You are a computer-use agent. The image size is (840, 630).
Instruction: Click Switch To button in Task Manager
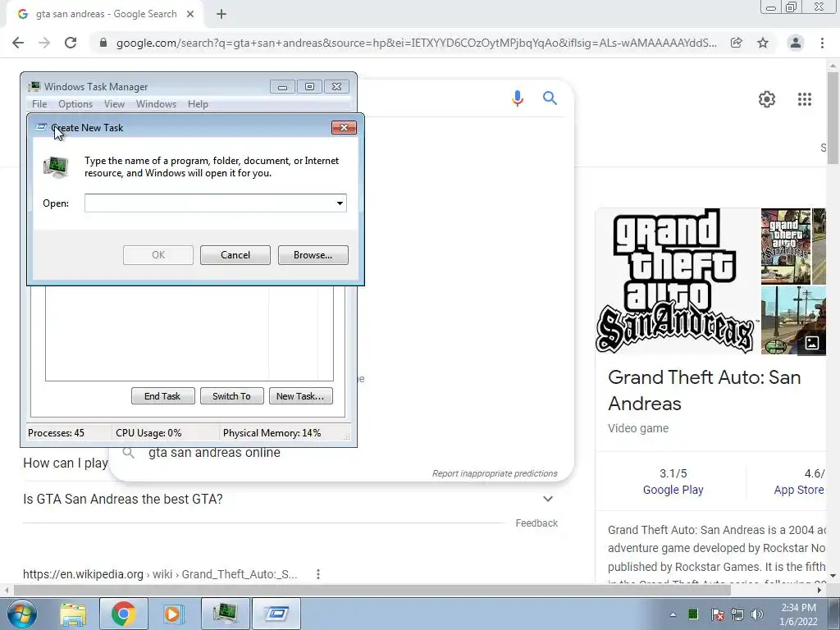(x=231, y=396)
